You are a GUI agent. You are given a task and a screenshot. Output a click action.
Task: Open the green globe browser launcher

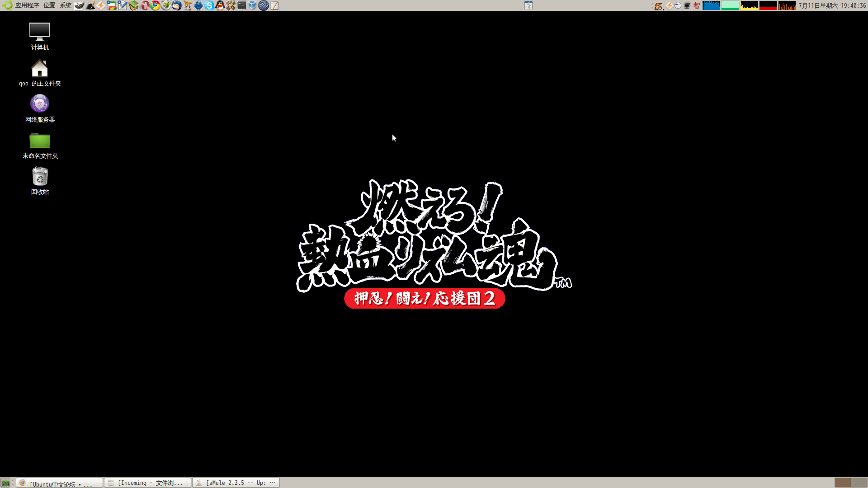pos(166,5)
